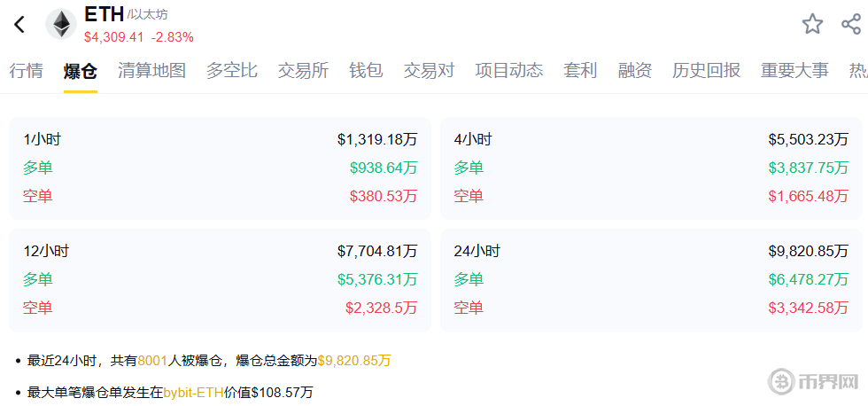
Task: View the 历史回报 tab
Action: (706, 71)
